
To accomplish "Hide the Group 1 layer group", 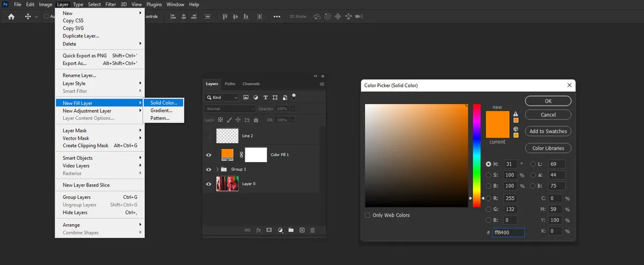I will [x=209, y=169].
